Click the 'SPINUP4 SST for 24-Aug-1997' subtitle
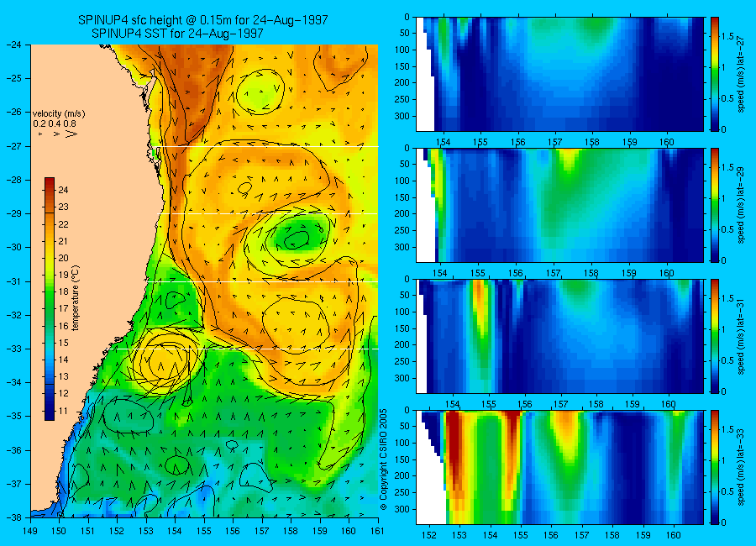Viewport: 756px width, 546px height. (x=177, y=34)
